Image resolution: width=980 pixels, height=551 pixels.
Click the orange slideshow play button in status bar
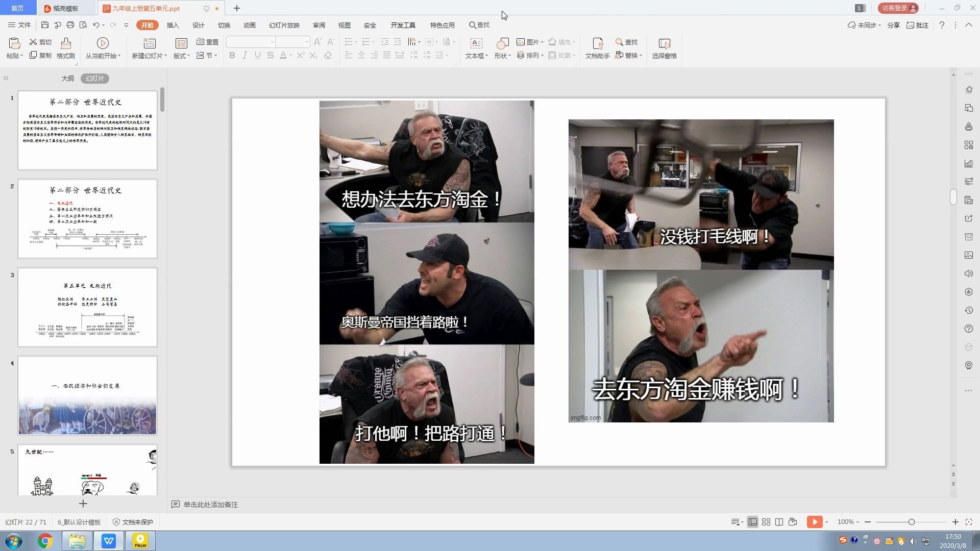click(815, 522)
